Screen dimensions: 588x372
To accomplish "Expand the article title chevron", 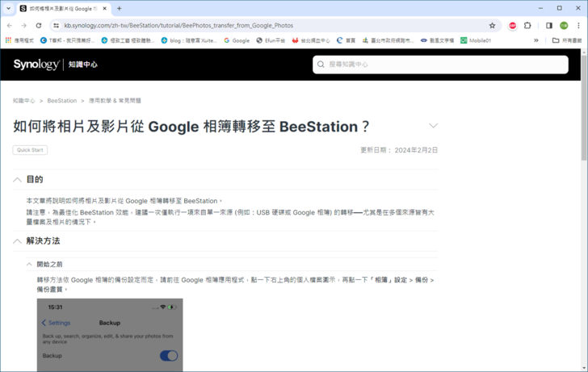I will point(433,126).
